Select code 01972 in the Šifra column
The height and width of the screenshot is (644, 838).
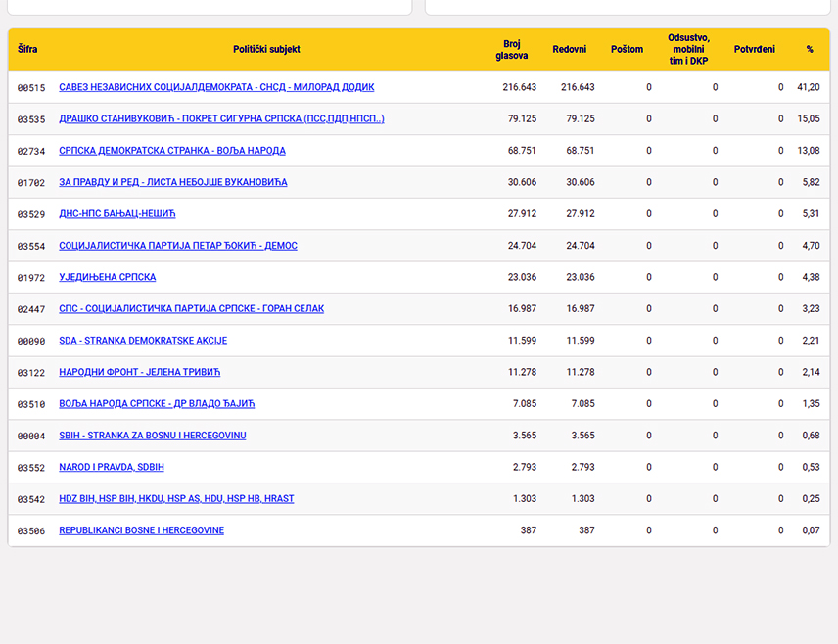(31, 277)
